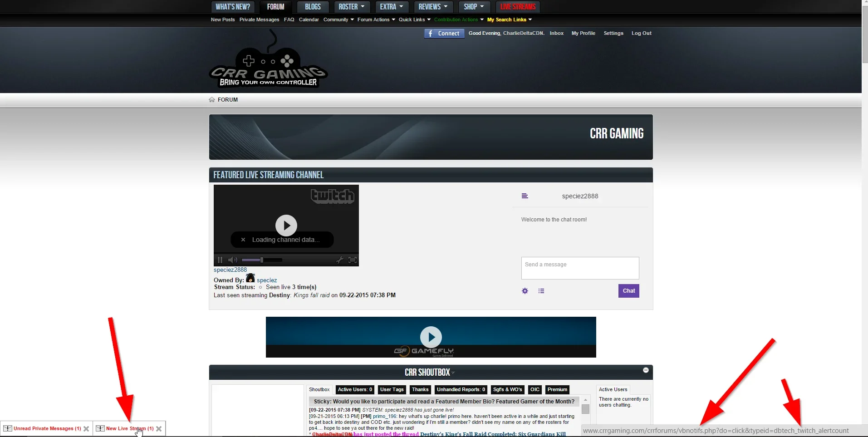Expand My Search Links dropdown
This screenshot has height=437, width=868.
click(510, 20)
